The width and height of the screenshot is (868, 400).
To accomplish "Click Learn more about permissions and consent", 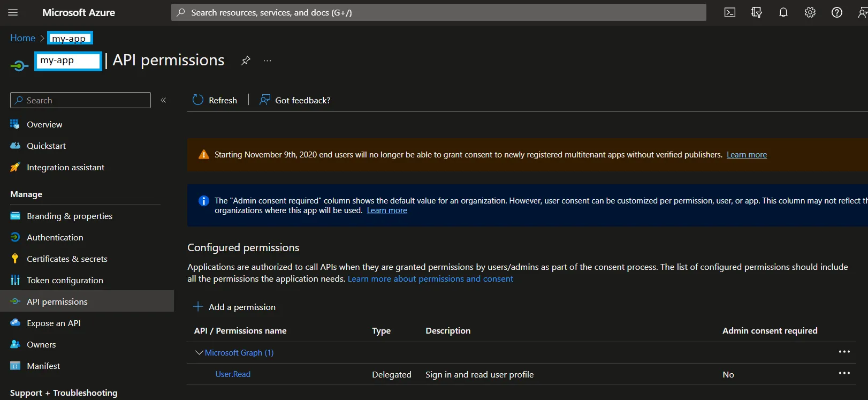I will (430, 279).
